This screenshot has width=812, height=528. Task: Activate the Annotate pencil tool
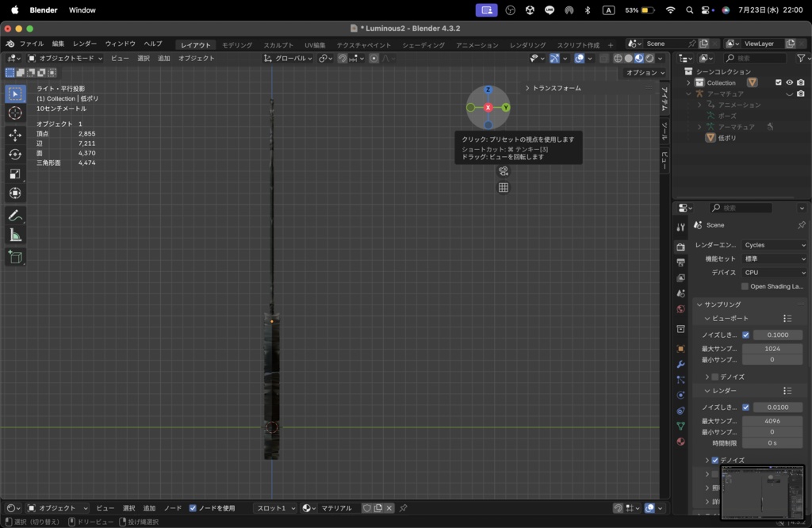(x=15, y=216)
